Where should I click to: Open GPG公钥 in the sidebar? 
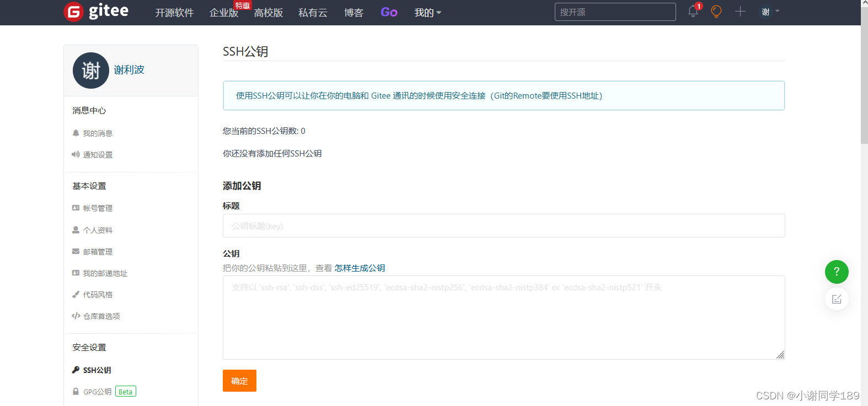pos(97,392)
